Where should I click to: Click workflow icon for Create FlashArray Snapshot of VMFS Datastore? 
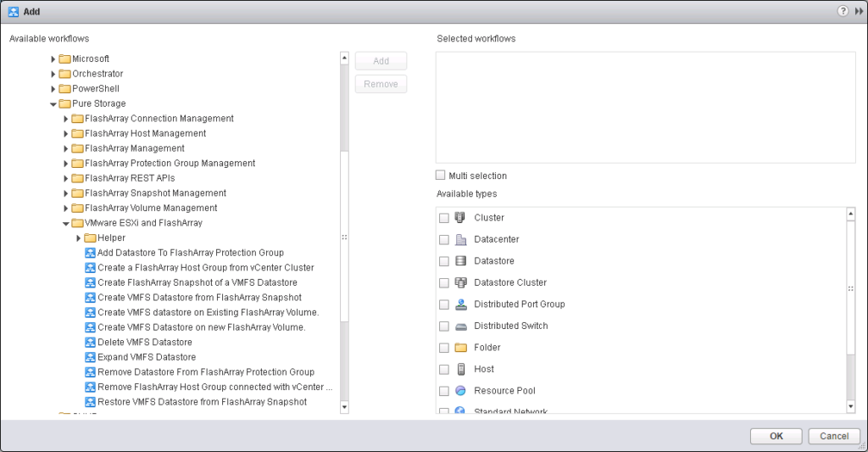tap(90, 282)
